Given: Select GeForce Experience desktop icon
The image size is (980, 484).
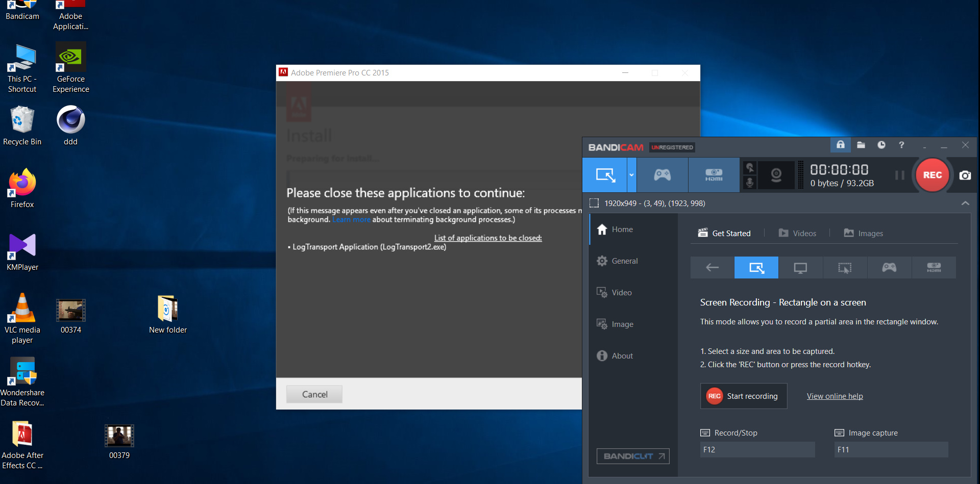Looking at the screenshot, I should point(70,68).
